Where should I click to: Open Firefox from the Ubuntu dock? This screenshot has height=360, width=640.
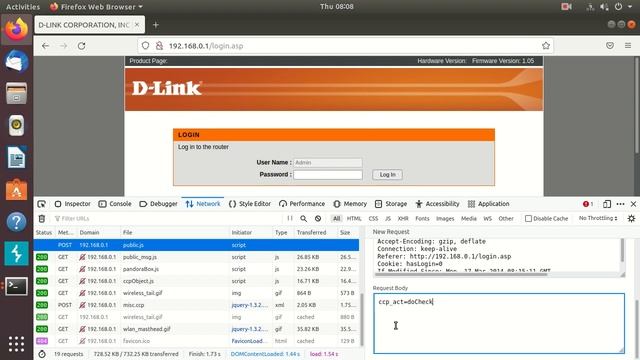pos(16,29)
